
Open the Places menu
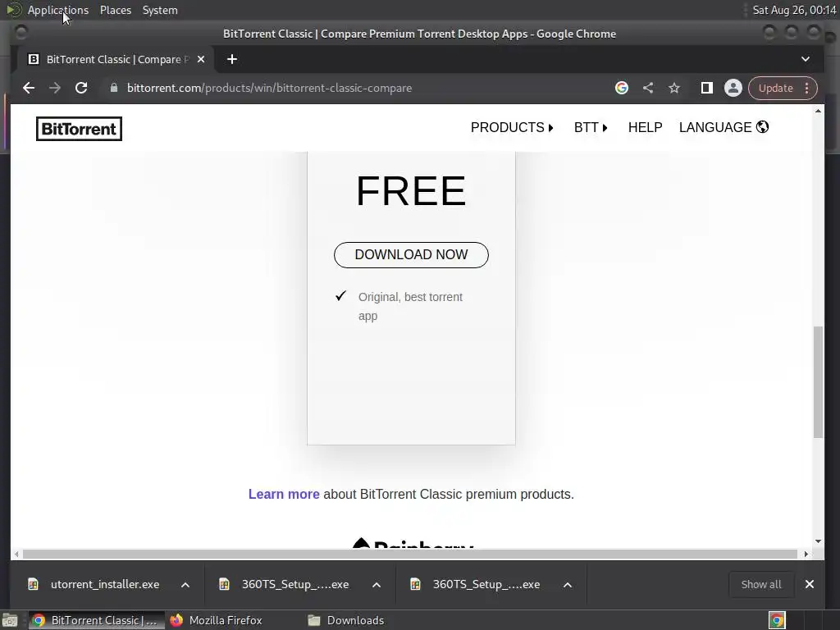click(116, 10)
